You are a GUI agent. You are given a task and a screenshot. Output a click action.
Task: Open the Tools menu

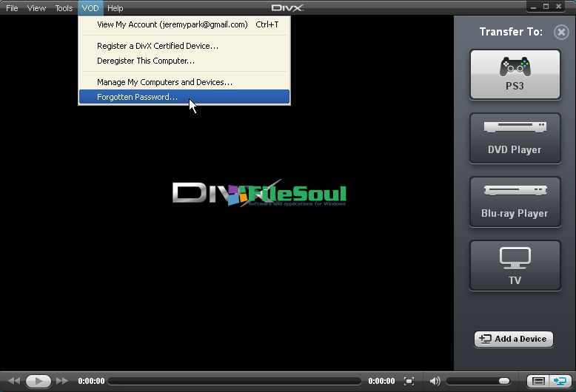pos(64,8)
